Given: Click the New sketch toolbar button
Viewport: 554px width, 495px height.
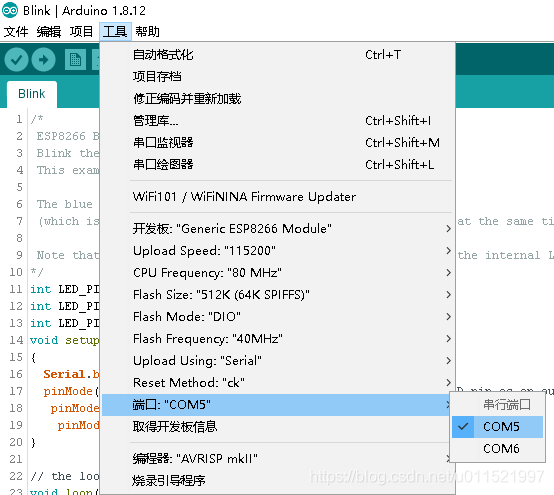Looking at the screenshot, I should [x=75, y=60].
